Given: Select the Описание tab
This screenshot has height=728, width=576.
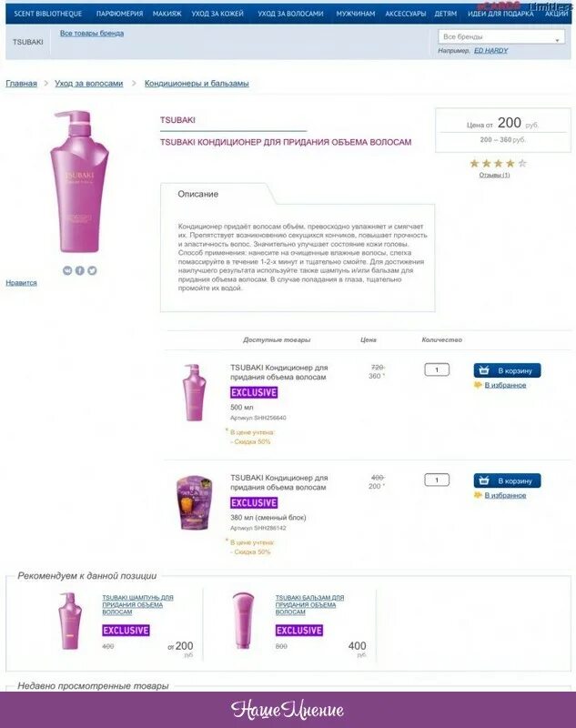Looking at the screenshot, I should click(198, 194).
